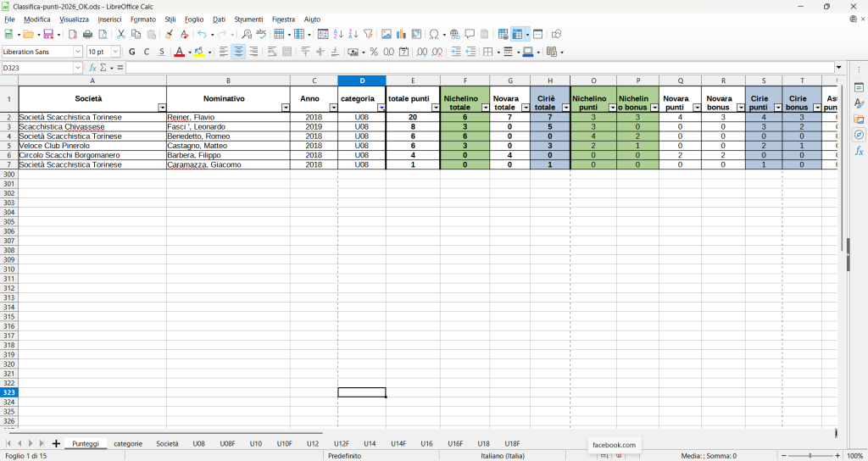Insert a chart using toolbar icon

[402, 35]
